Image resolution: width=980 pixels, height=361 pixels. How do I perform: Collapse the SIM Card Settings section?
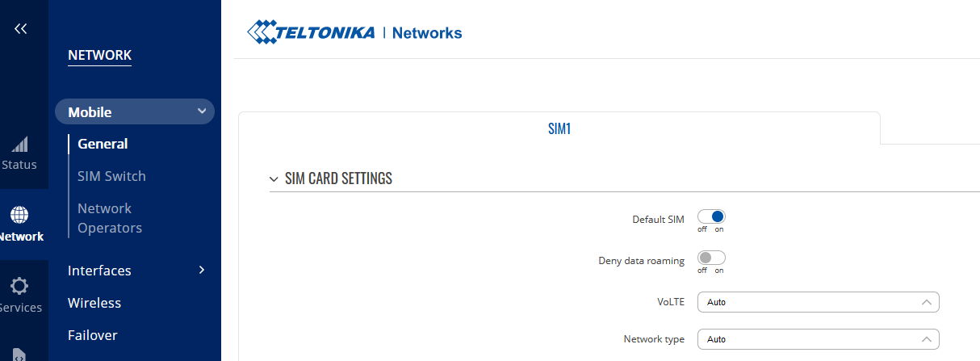click(x=274, y=179)
